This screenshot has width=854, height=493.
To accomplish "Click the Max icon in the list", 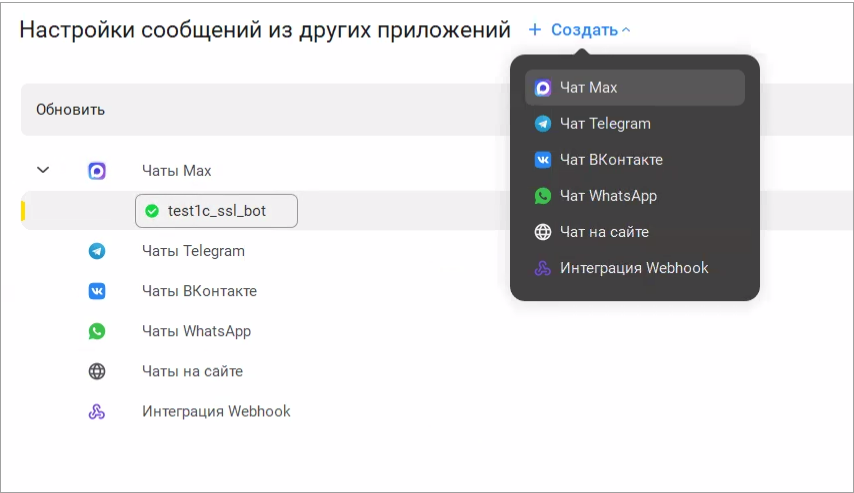I will coord(97,171).
